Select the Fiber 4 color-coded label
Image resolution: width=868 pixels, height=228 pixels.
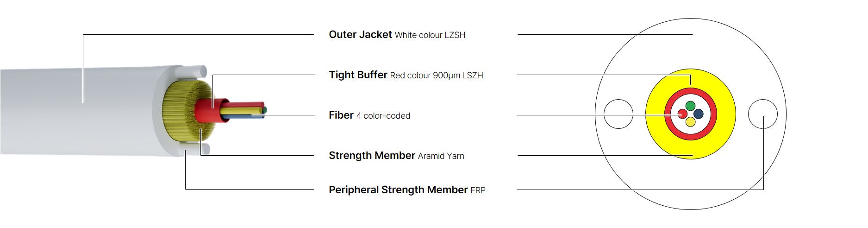point(369,115)
